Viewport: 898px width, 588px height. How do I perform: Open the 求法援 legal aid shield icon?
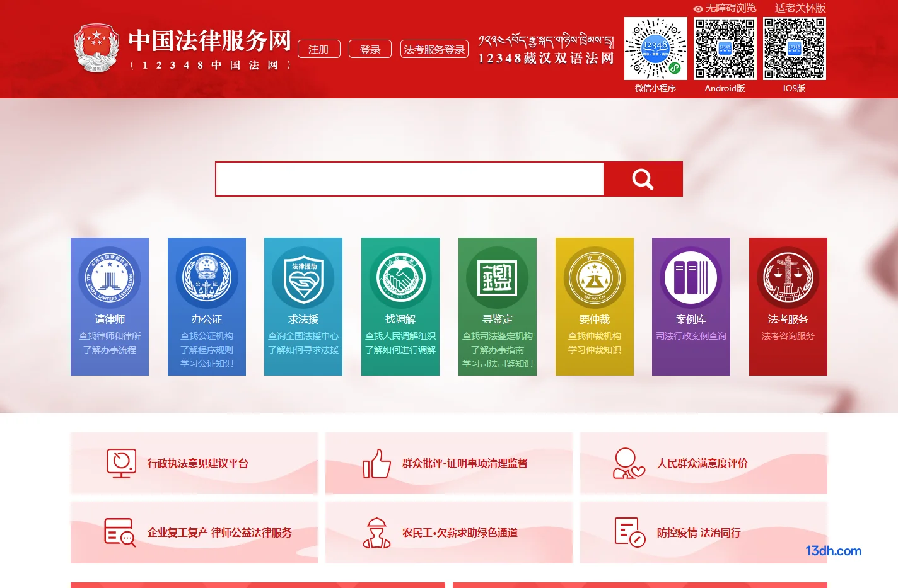pyautogui.click(x=303, y=277)
